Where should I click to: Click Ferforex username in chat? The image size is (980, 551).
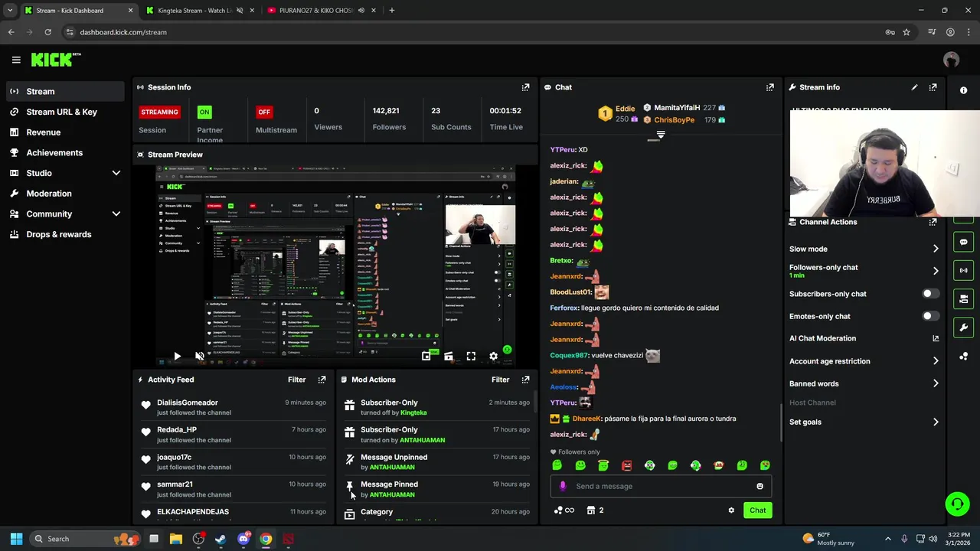564,308
